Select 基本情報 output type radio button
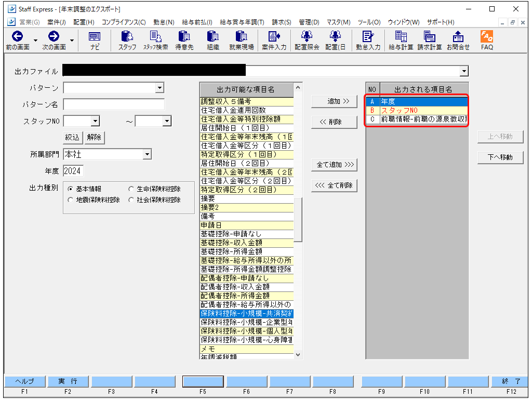Screen dimensions: 532x399 [x=70, y=189]
